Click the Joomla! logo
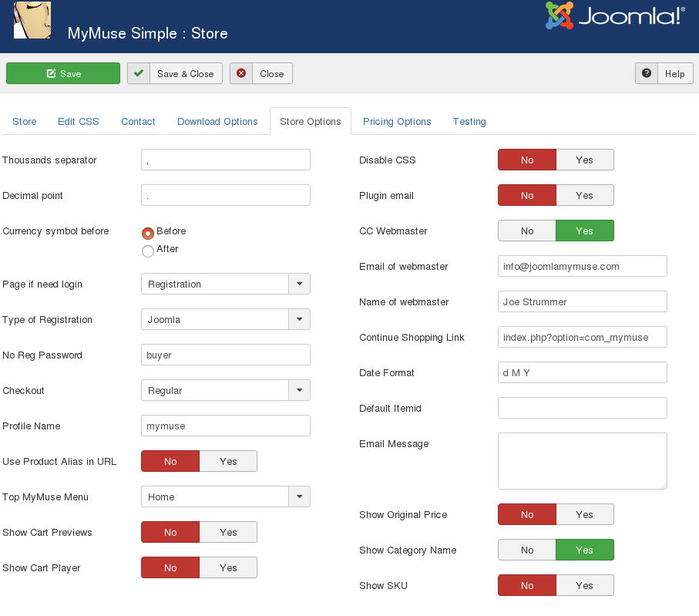Screen dimensions: 699x616 tap(614, 15)
